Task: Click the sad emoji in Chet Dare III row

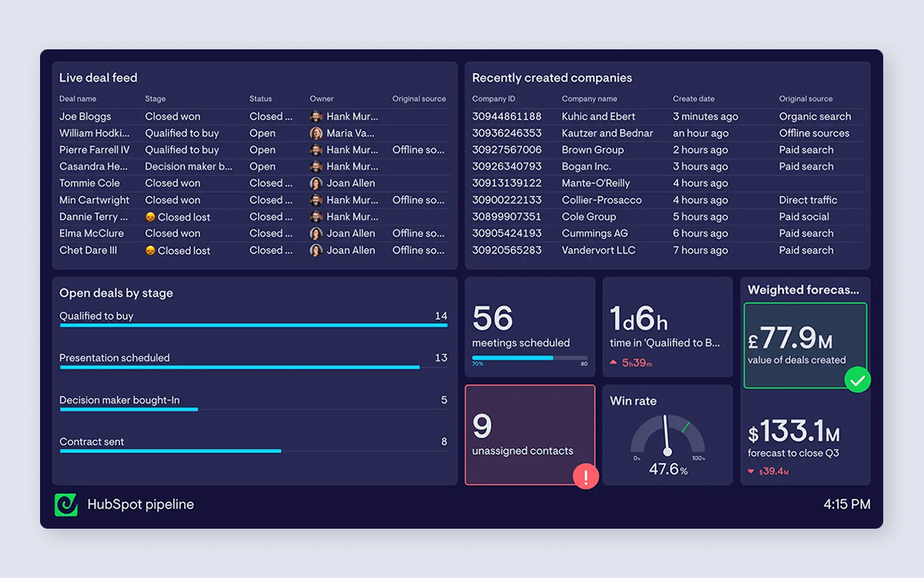Action: pyautogui.click(x=150, y=250)
